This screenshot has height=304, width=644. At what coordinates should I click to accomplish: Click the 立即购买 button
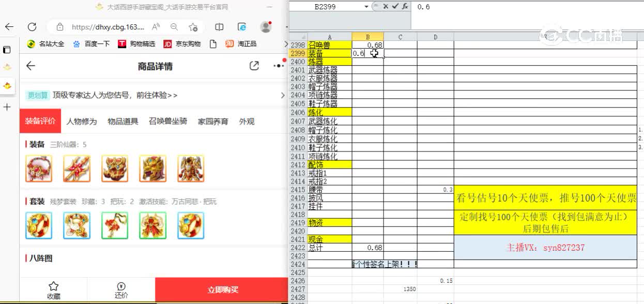pos(222,290)
